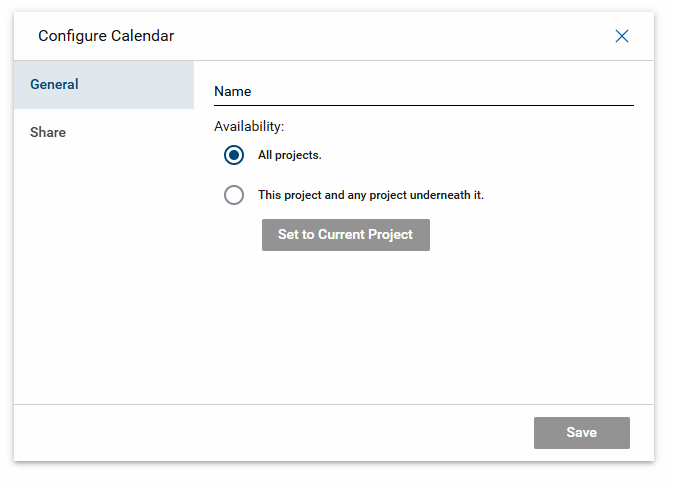The width and height of the screenshot is (675, 484).
Task: Click the empty radio circle beside This project
Action: coord(234,195)
